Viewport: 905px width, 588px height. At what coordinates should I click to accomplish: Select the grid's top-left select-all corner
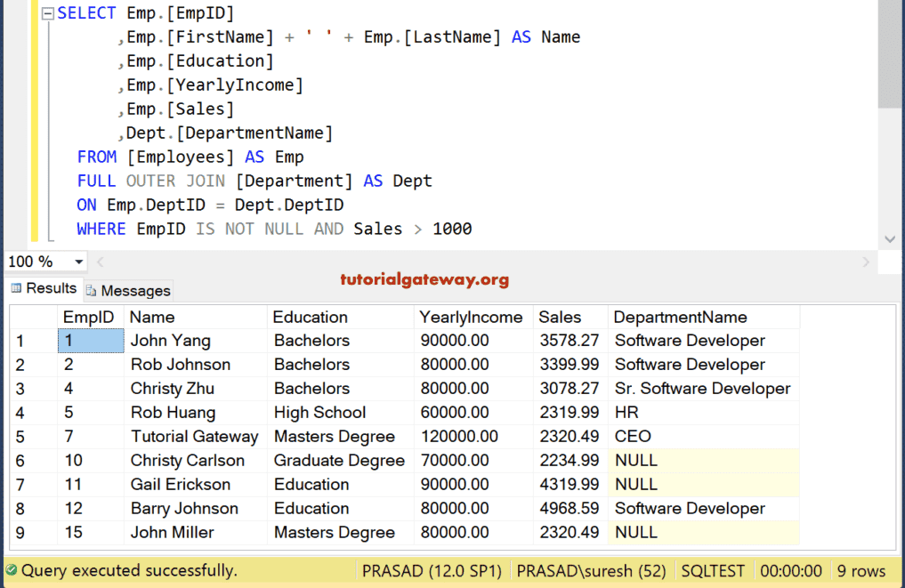coord(34,317)
